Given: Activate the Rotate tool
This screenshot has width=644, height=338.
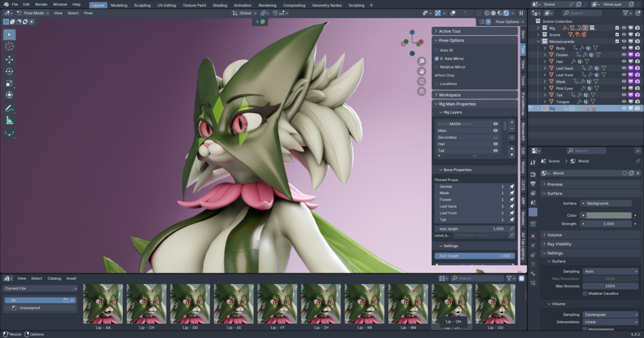Looking at the screenshot, I should (x=9, y=71).
